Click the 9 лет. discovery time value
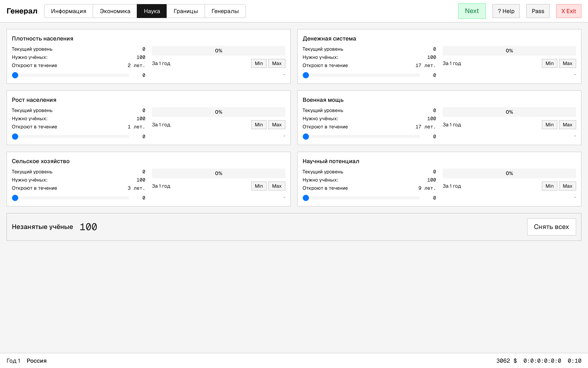588x368 pixels. (427, 188)
